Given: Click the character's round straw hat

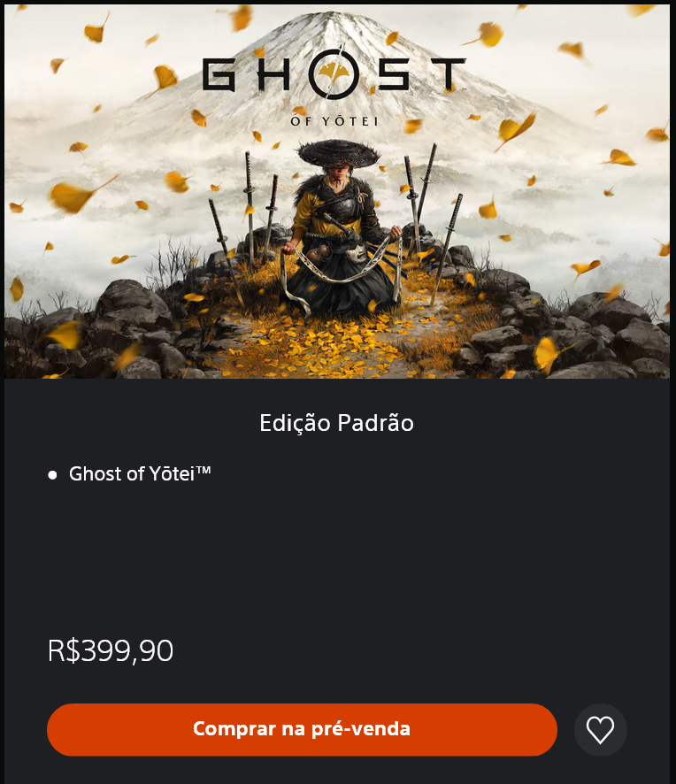Looking at the screenshot, I should click(339, 153).
